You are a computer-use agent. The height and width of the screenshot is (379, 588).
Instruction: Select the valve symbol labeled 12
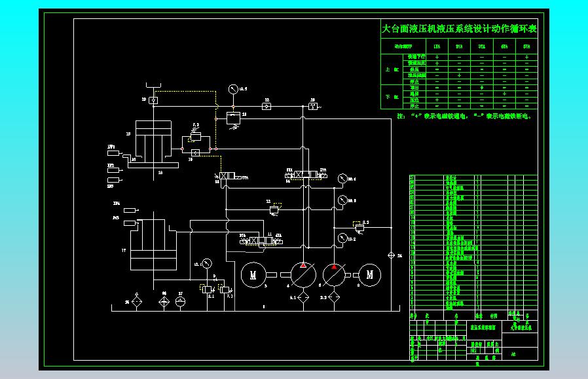coord(275,209)
